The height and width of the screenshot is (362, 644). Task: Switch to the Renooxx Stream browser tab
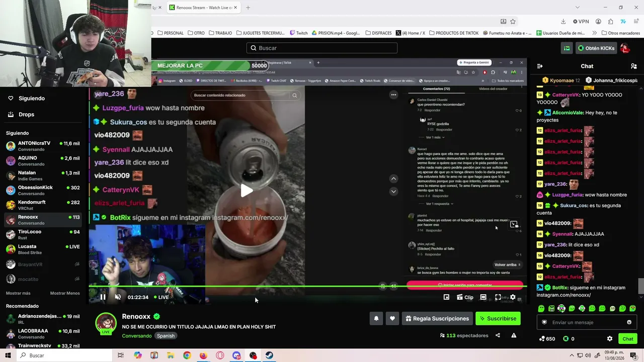coord(203,8)
